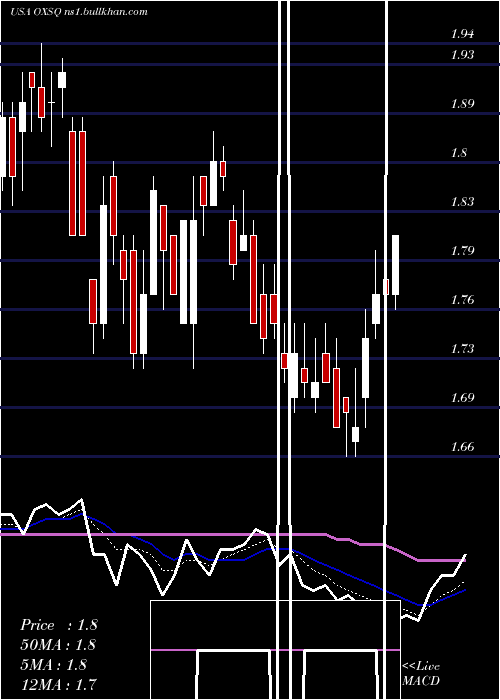The image size is (500, 700).
Task: Select the 1.79 price axis label
Action: 462,250
